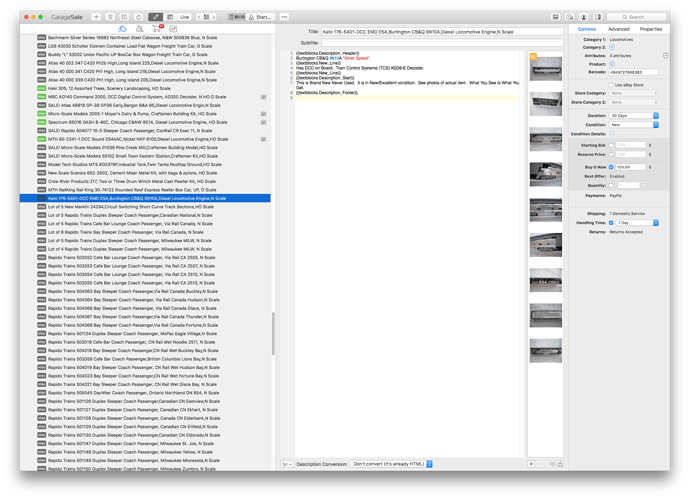Click the Search field
This screenshot has width=690, height=499.
636,17
